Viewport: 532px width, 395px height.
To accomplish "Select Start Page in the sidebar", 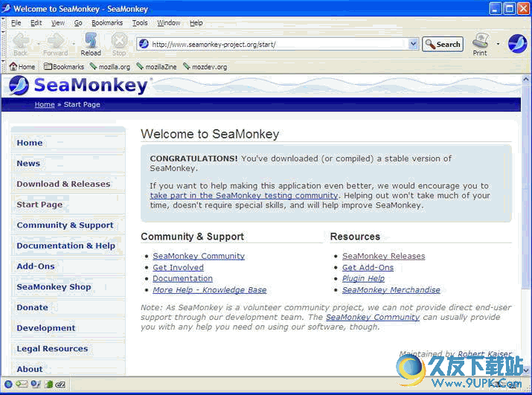I will (39, 205).
